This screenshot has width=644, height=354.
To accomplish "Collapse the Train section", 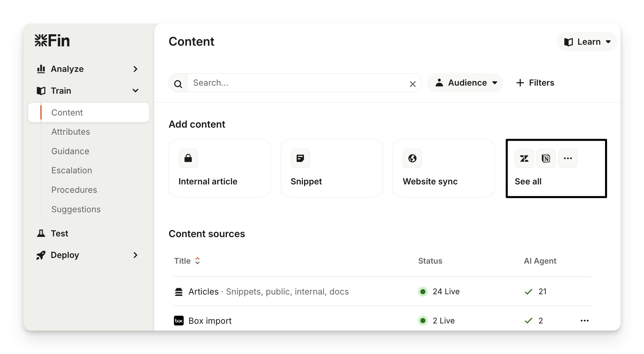I will tap(135, 91).
